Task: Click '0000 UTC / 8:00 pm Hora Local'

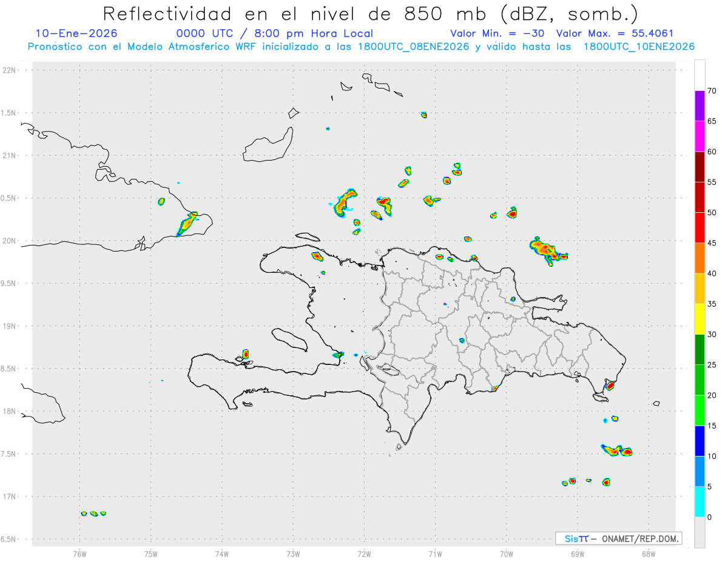Action: 274,33
